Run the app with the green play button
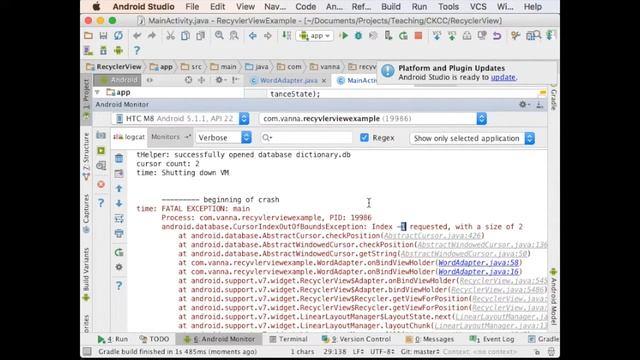Image resolution: width=640 pixels, height=360 pixels. click(344, 36)
